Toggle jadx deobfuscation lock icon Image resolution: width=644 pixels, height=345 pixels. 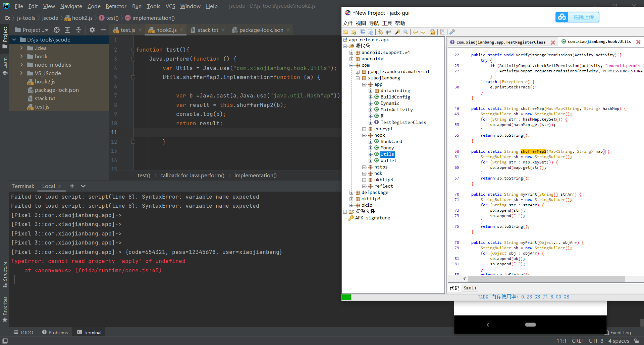click(433, 32)
